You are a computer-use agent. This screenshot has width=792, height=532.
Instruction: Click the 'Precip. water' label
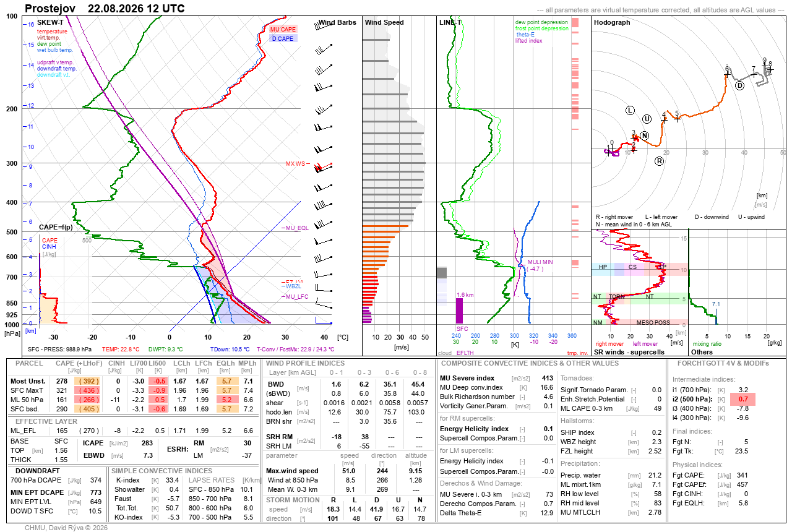580,475
